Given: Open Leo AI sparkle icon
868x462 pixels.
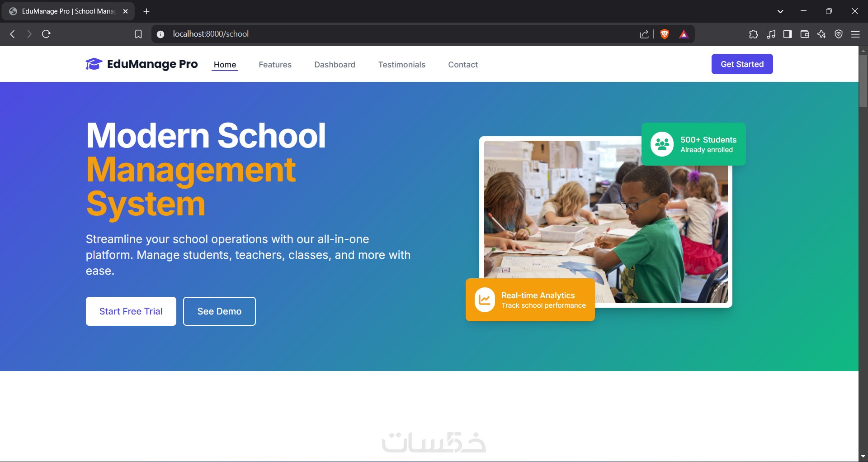Looking at the screenshot, I should tap(821, 34).
